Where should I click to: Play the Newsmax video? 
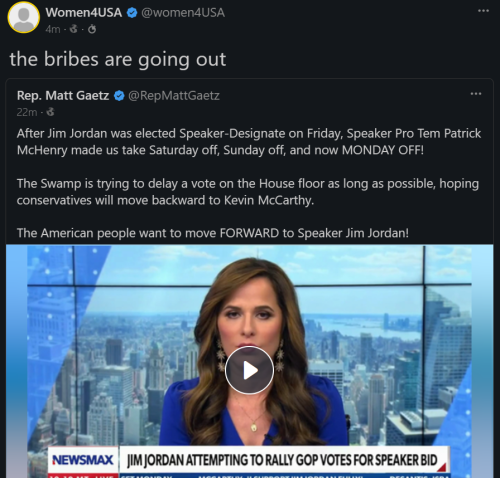[x=249, y=370]
